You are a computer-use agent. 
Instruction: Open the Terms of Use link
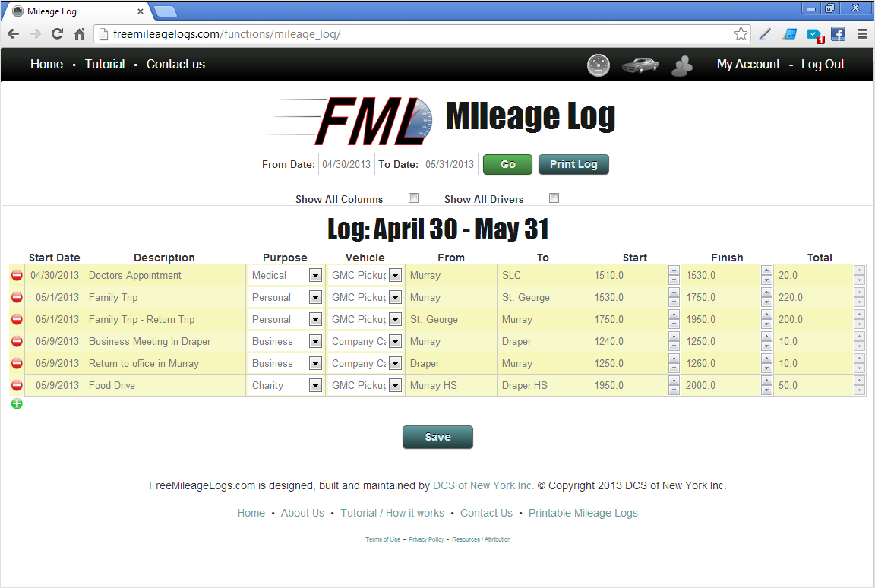pos(383,539)
